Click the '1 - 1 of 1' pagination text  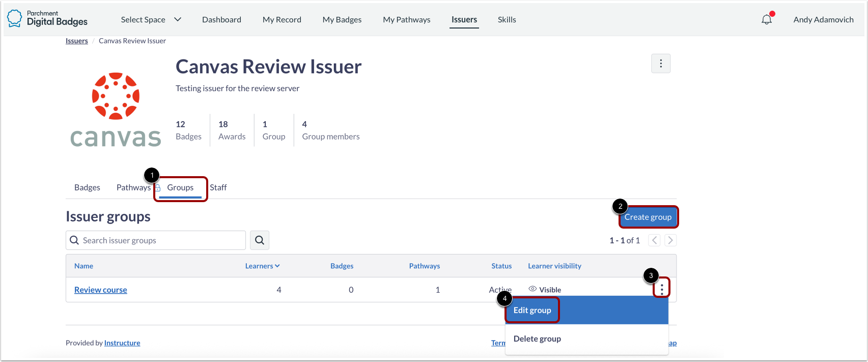(625, 240)
